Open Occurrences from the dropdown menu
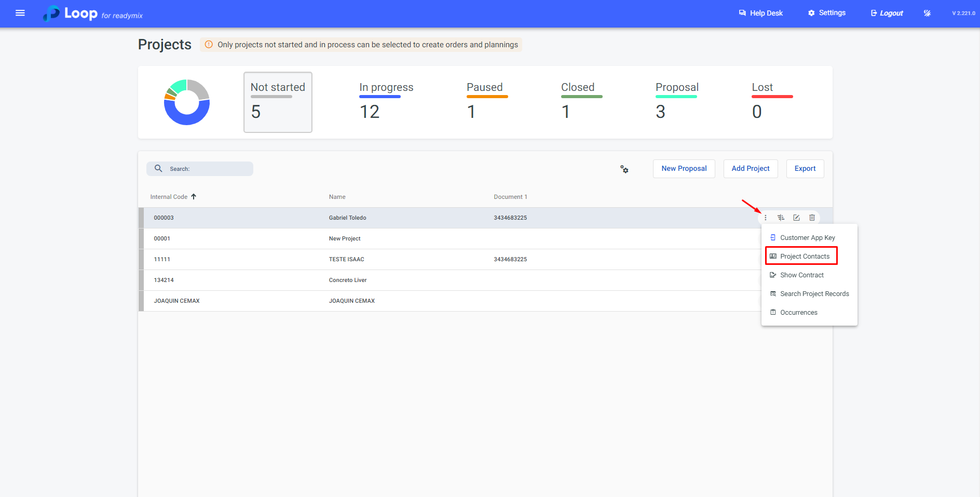The width and height of the screenshot is (980, 497). (x=798, y=313)
